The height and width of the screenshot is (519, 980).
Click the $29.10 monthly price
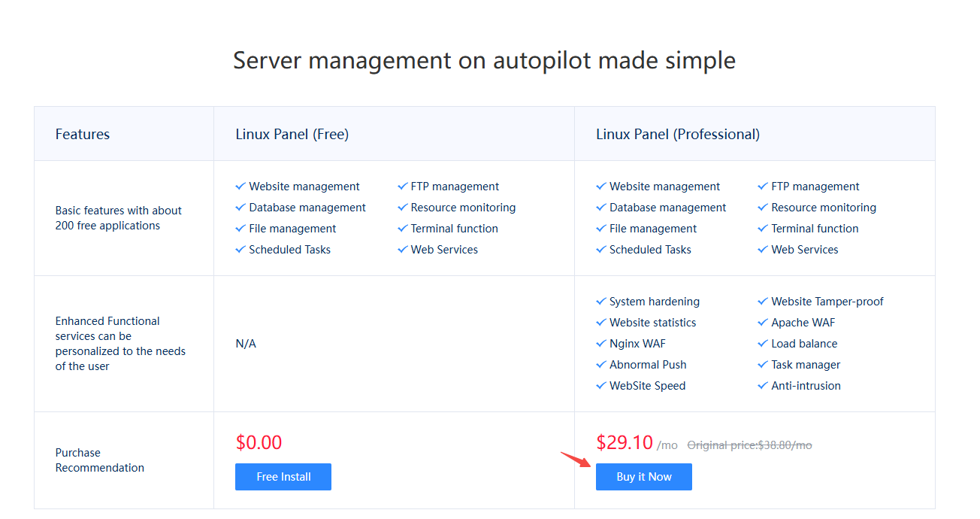(625, 442)
